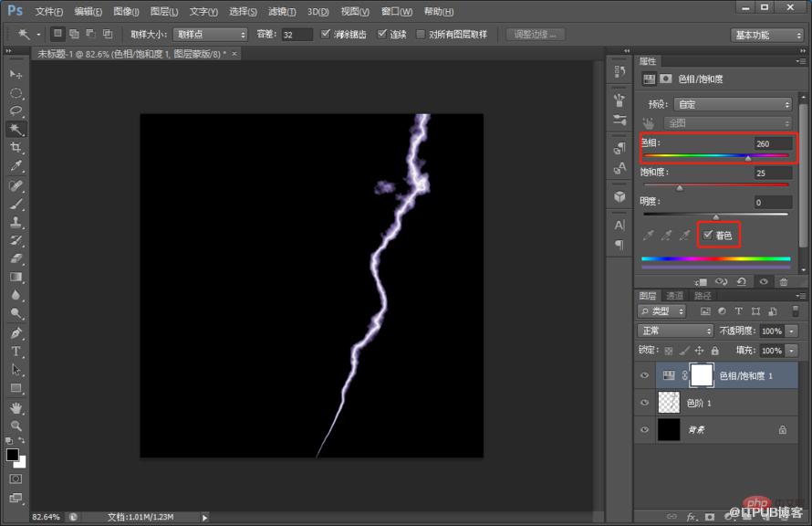Open the 不透明度 opacity dropdown arrow
The width and height of the screenshot is (812, 526).
click(x=791, y=331)
